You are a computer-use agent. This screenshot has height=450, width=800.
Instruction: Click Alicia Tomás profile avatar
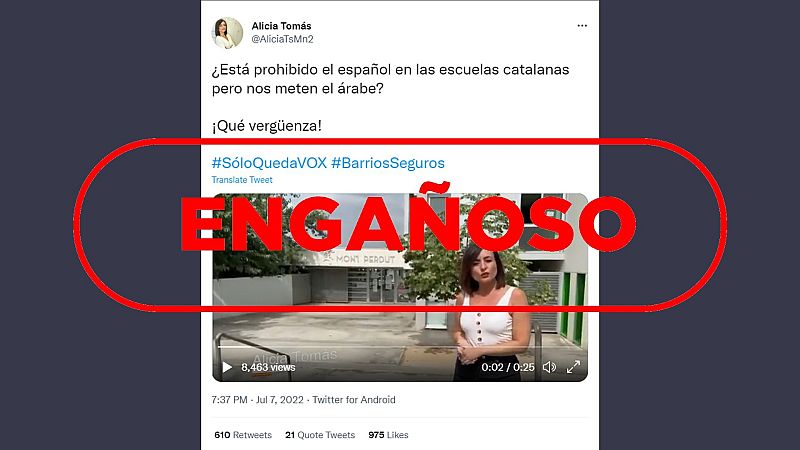tap(228, 33)
